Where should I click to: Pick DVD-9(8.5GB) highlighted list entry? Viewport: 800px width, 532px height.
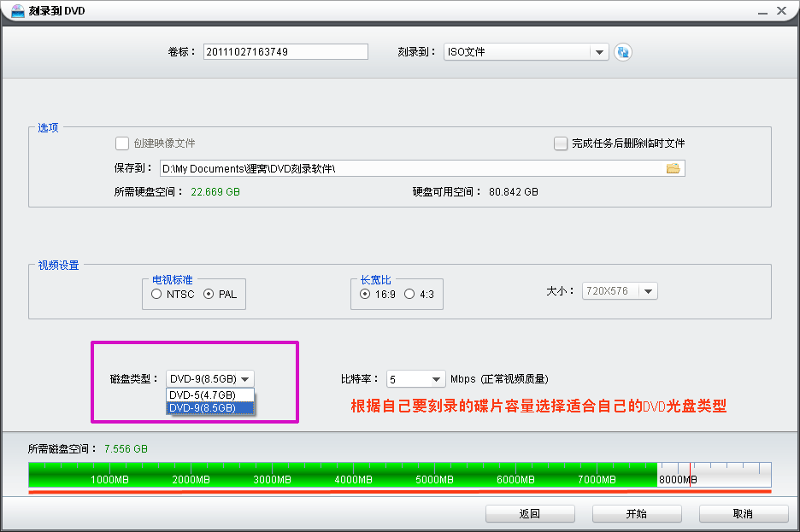(x=209, y=408)
